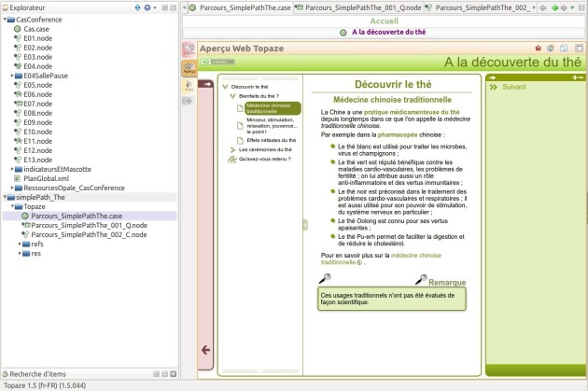The height and width of the screenshot is (391, 588).
Task: Collapse the CasConference folder
Action: [5, 19]
